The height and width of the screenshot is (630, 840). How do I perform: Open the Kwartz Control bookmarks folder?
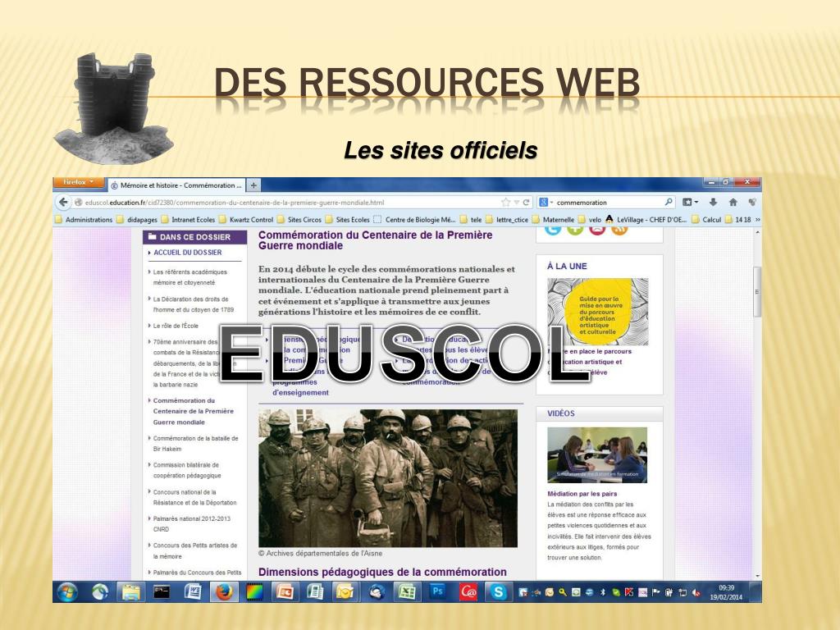click(246, 220)
